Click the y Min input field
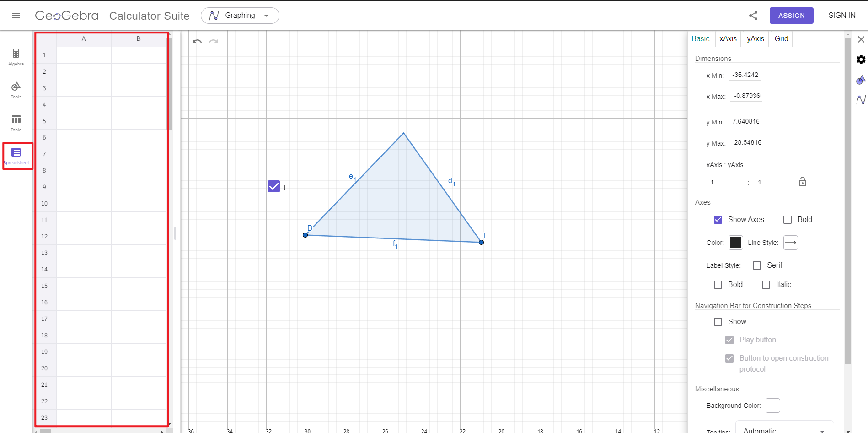This screenshot has height=433, width=868. pos(745,122)
